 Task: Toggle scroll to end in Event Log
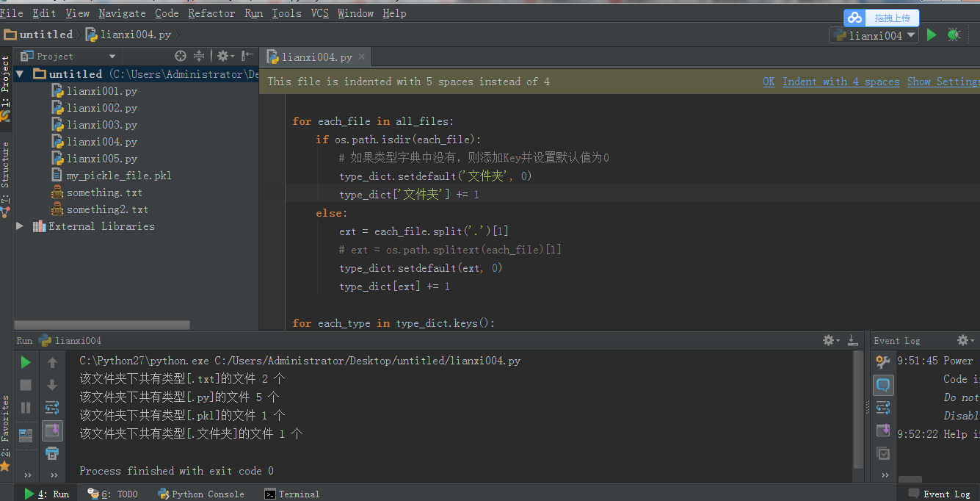pos(883,430)
